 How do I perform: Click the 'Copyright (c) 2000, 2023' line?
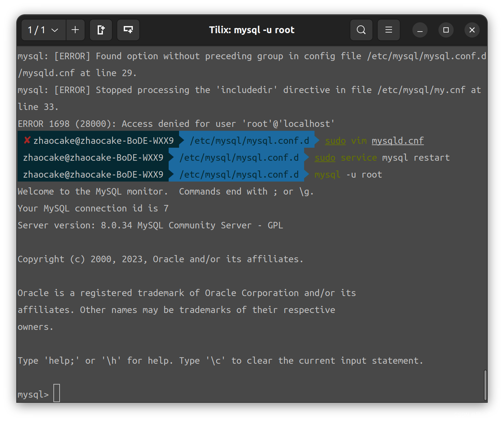point(161,259)
